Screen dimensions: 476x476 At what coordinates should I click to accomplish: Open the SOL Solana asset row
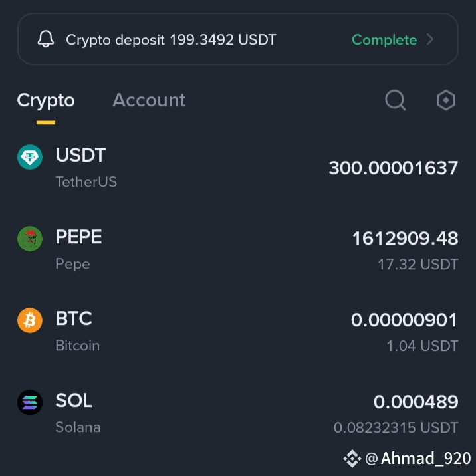tap(238, 413)
